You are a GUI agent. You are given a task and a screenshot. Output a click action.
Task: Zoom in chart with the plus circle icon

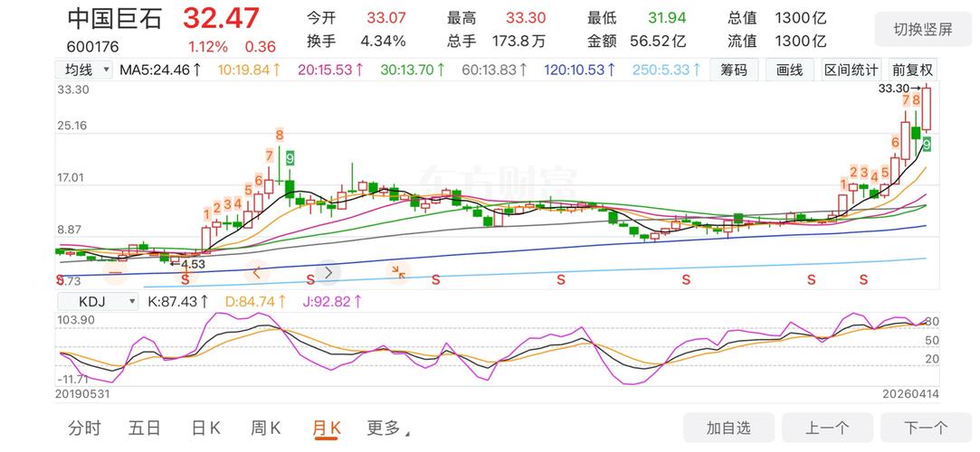point(186,272)
